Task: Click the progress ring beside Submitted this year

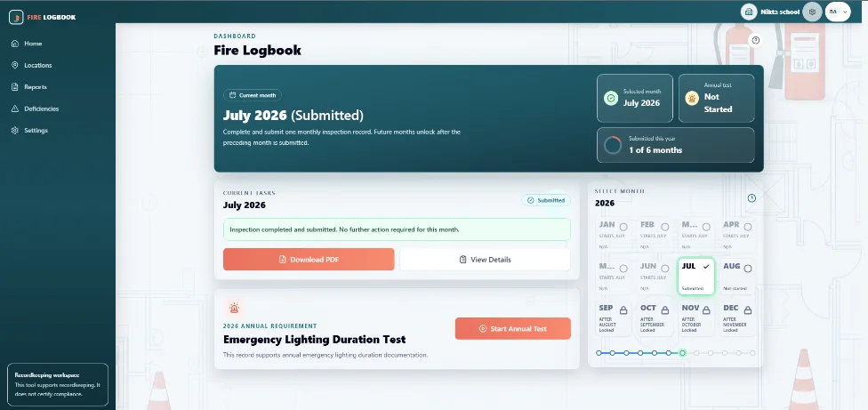Action: coord(613,146)
